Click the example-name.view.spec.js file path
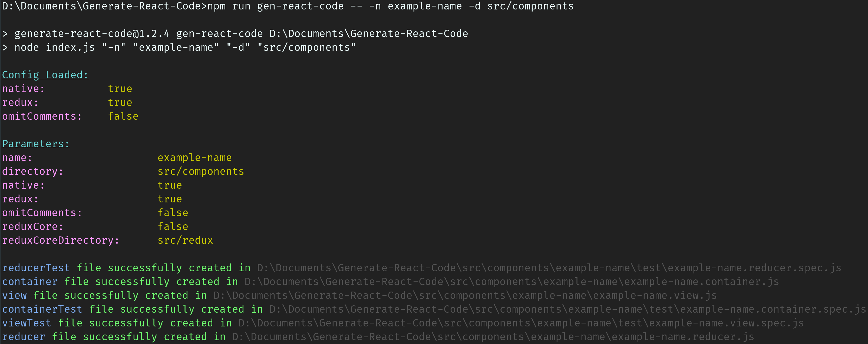Viewport: 868px width, 344px height. tap(521, 323)
